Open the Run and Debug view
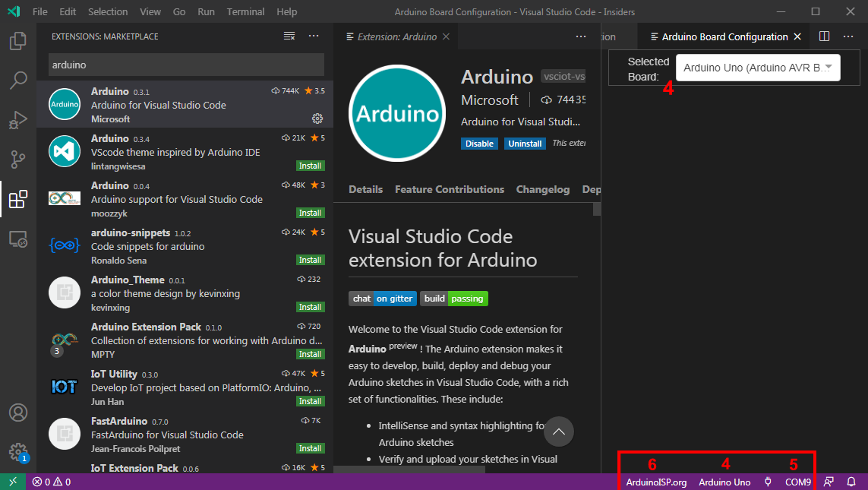868x490 pixels. tap(17, 119)
